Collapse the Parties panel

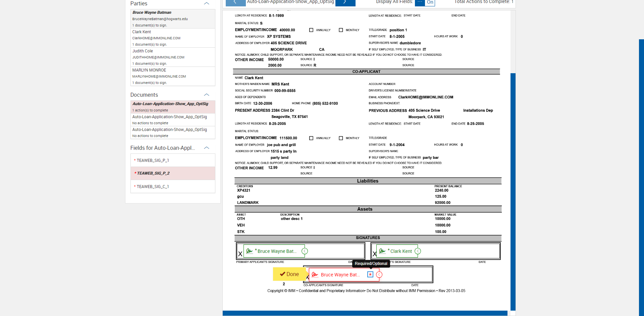(207, 3)
